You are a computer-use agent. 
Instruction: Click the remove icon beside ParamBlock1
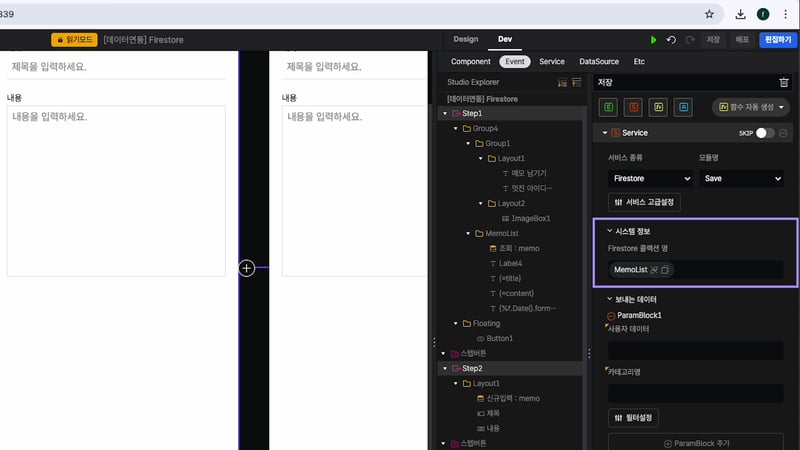click(611, 316)
